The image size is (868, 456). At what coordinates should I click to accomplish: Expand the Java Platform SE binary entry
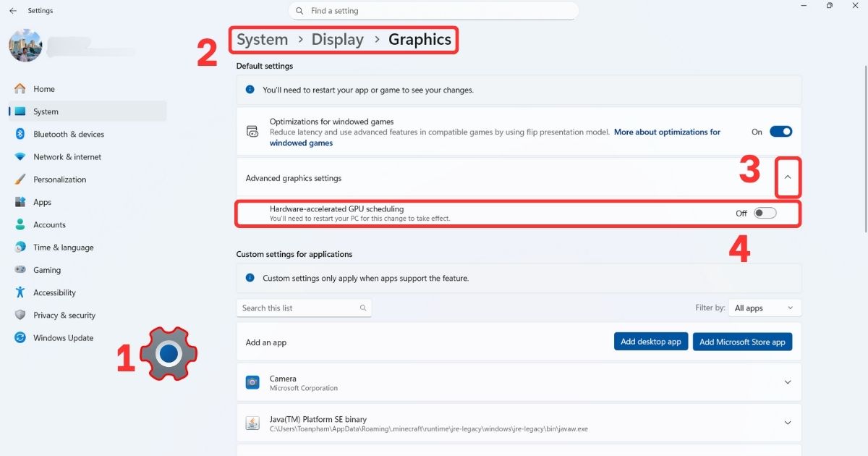pyautogui.click(x=788, y=423)
